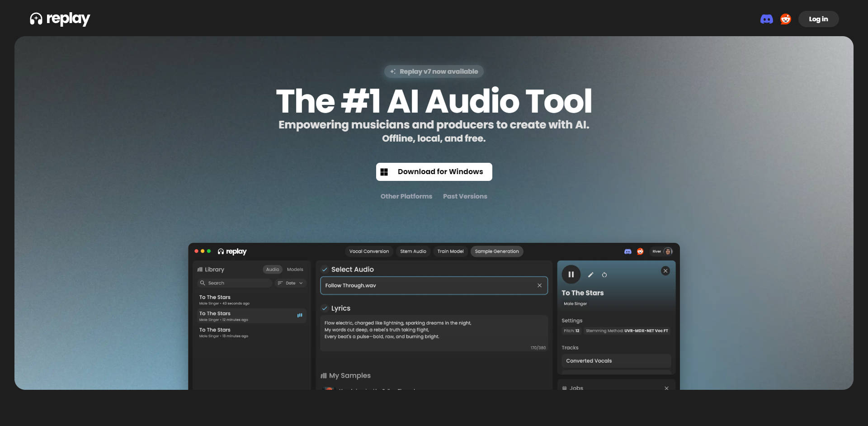Click the River user avatar in app preview
868x426 pixels.
[x=668, y=251]
